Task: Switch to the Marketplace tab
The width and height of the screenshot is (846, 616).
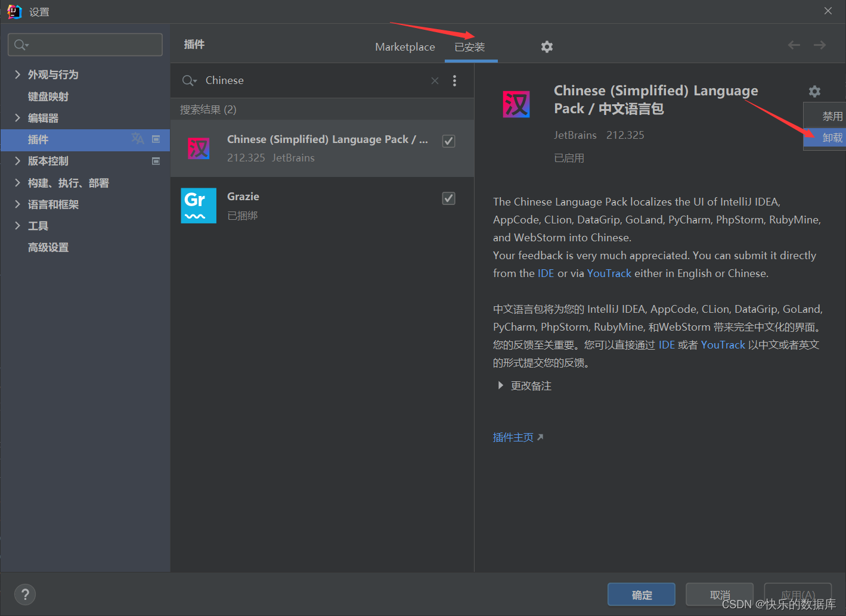Action: 405,47
